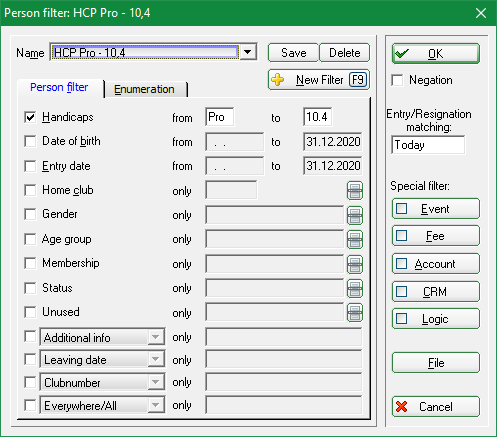Open the Home club selection list icon
This screenshot has height=437, width=497.
point(355,191)
